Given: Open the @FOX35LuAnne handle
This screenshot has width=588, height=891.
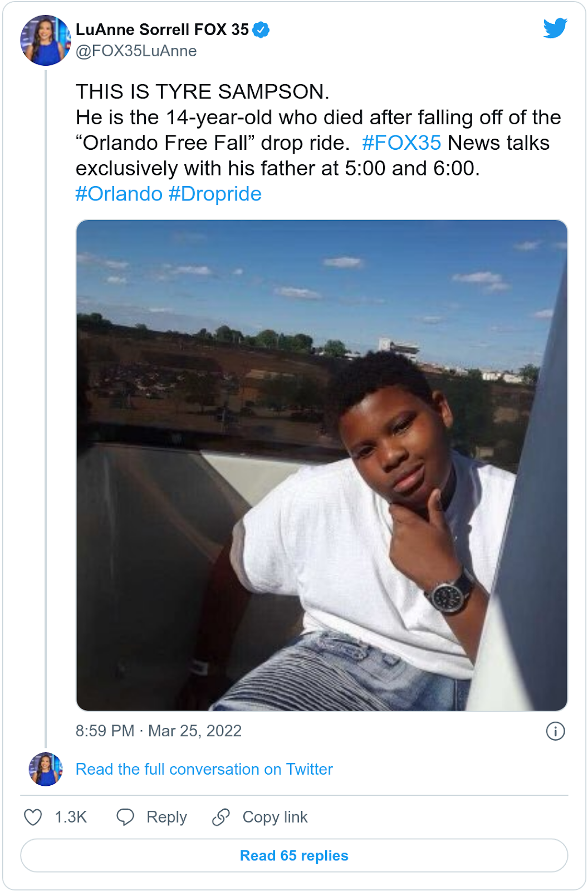Looking at the screenshot, I should (136, 51).
